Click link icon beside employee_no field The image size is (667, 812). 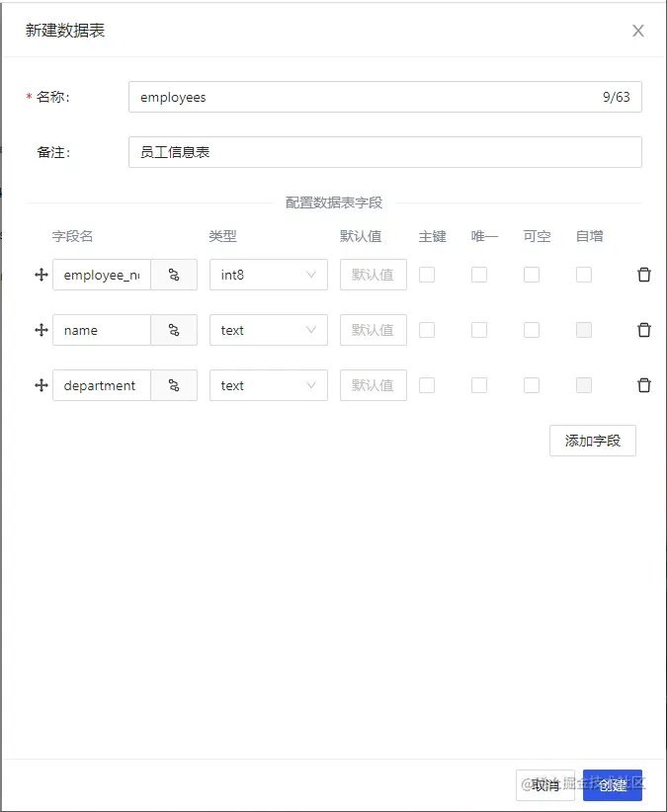[x=174, y=275]
